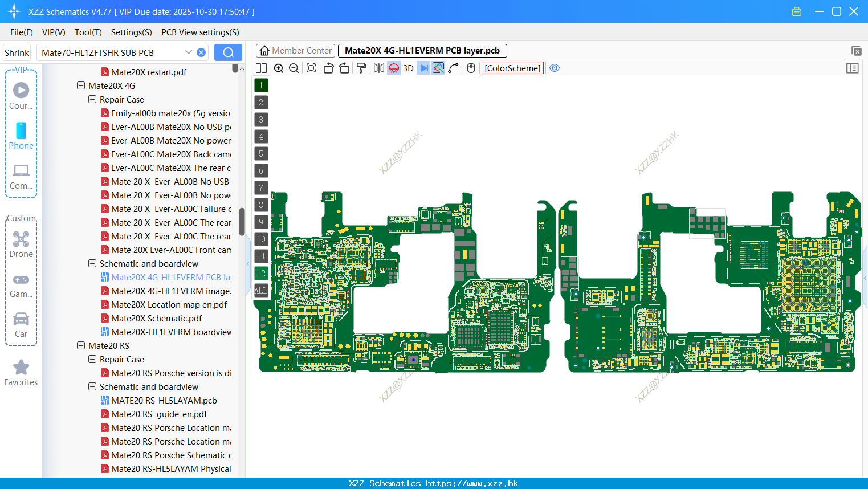
Task: Toggle the blue eye visibility icon
Action: (555, 68)
